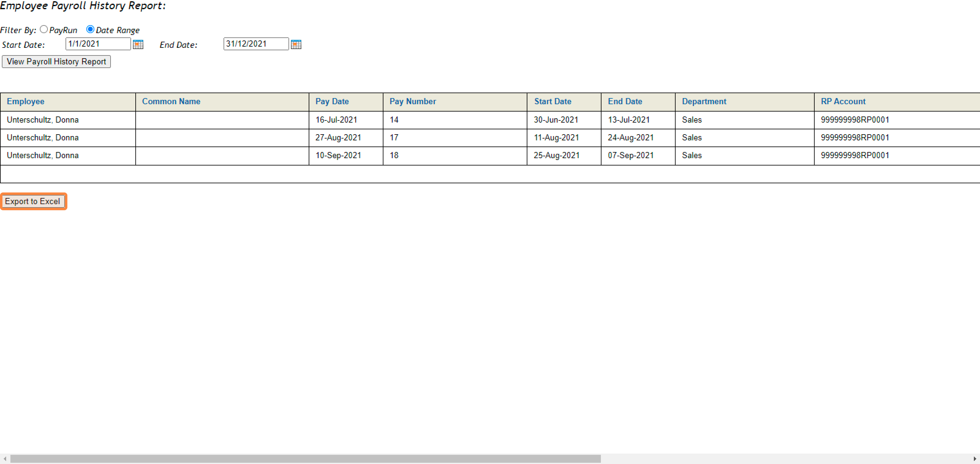
Task: Click the horizontal scrollbar thumb
Action: [306, 459]
